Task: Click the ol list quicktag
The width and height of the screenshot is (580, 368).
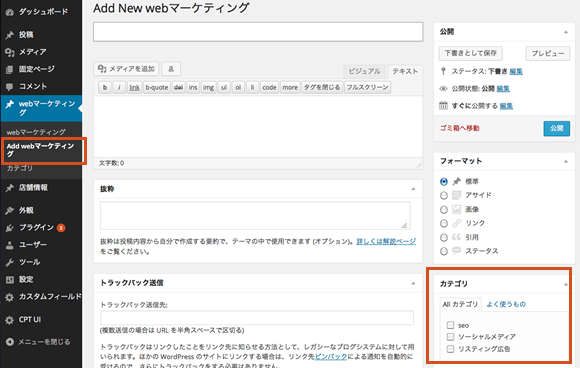Action: pos(238,88)
